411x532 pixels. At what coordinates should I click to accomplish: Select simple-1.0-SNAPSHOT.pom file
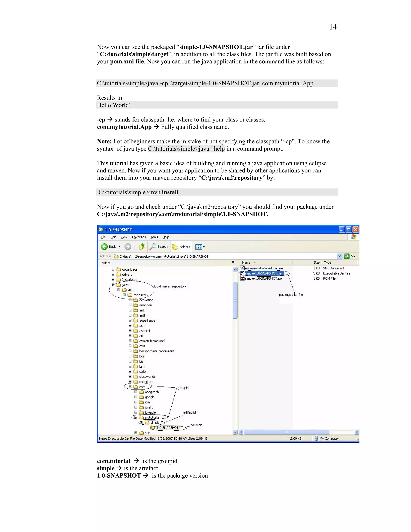click(x=265, y=278)
